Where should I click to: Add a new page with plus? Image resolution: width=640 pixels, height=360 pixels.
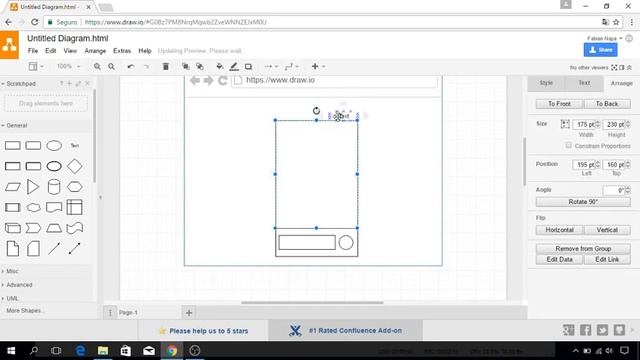click(x=189, y=313)
